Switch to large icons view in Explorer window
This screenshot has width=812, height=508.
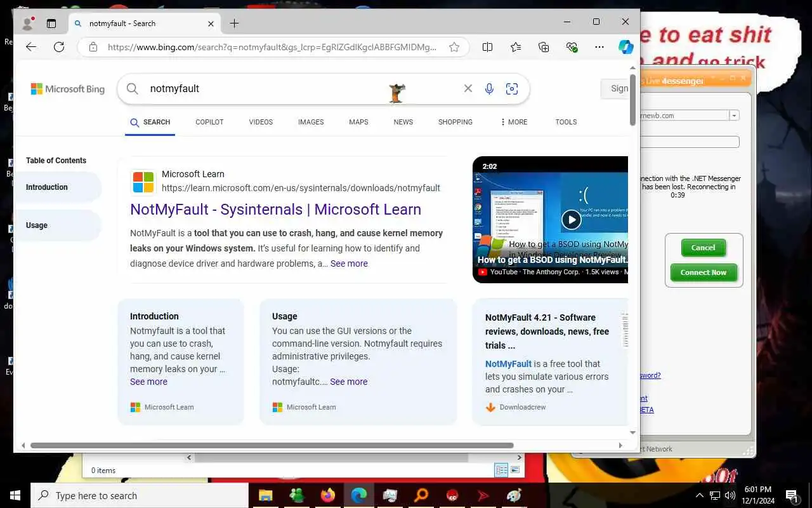click(515, 470)
